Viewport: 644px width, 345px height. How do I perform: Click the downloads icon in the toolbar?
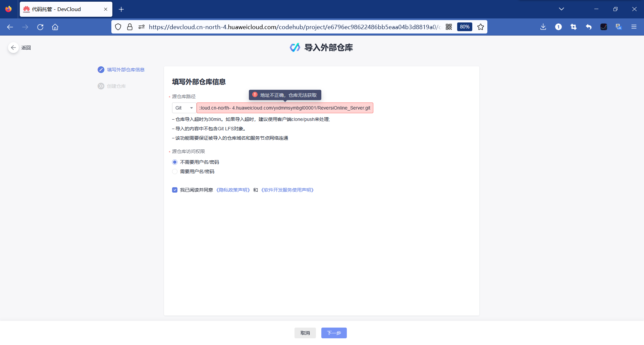click(x=543, y=27)
